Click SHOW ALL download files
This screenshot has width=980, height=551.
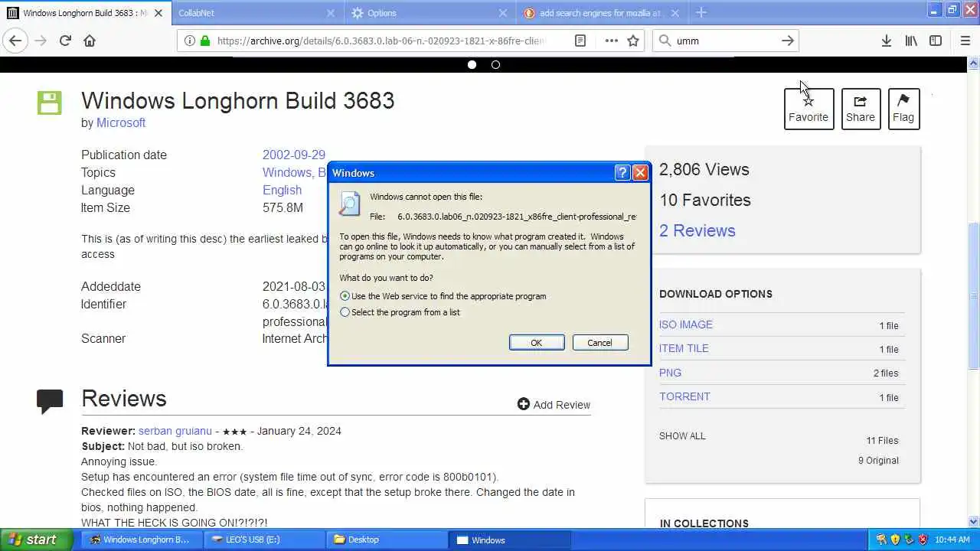pyautogui.click(x=682, y=436)
